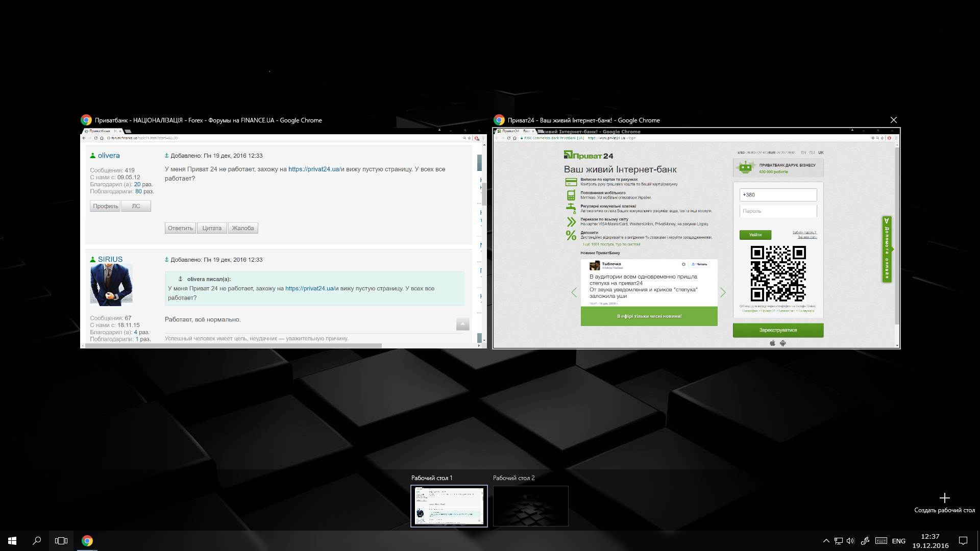Open the 1001 послуга tour link

611,244
